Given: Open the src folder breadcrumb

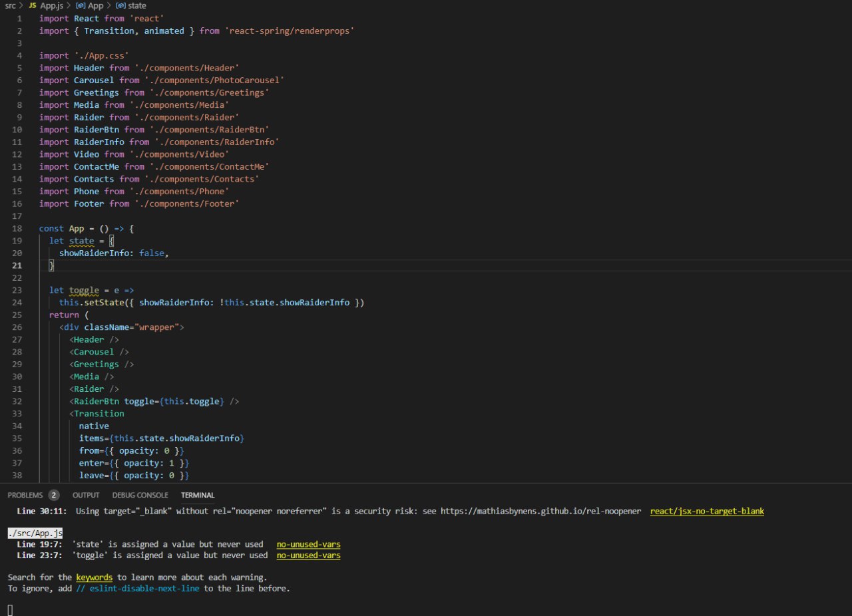Looking at the screenshot, I should coord(10,5).
